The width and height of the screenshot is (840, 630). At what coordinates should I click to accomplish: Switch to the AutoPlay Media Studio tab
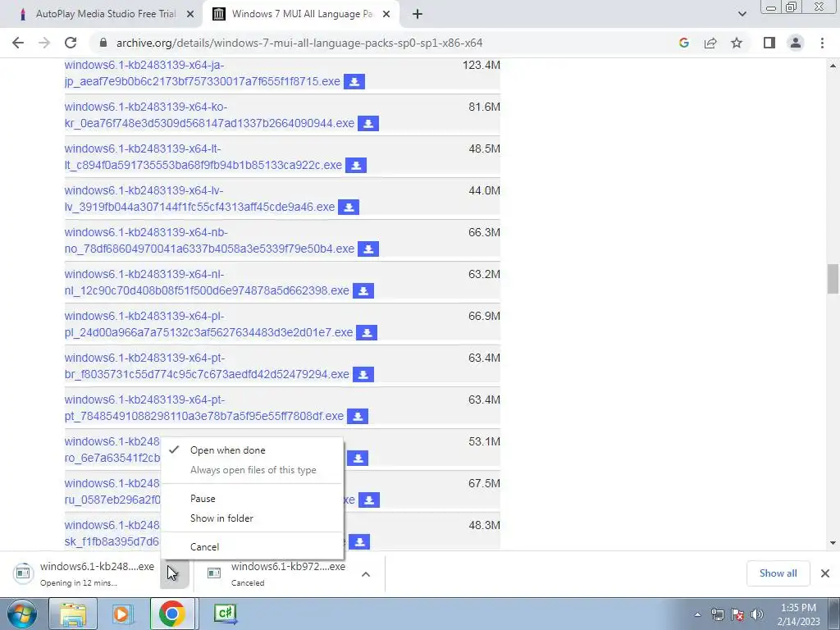click(x=106, y=15)
